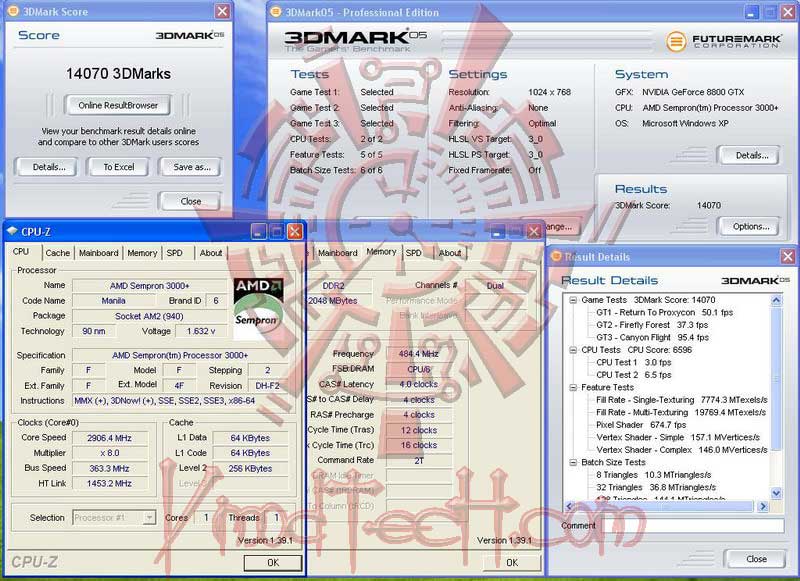Click scroll left arrow in Result Details list
800x581 pixels.
(570, 506)
